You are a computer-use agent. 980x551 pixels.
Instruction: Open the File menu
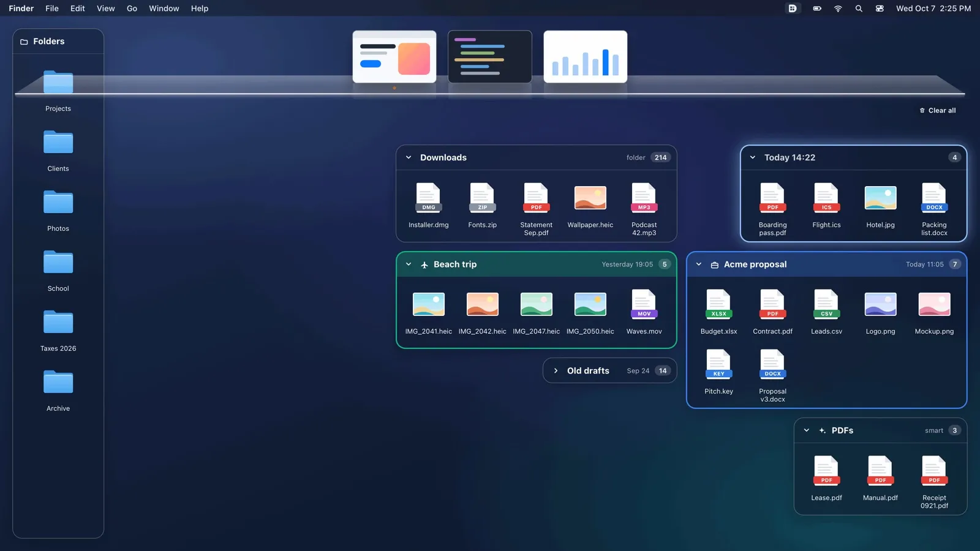pyautogui.click(x=52, y=9)
